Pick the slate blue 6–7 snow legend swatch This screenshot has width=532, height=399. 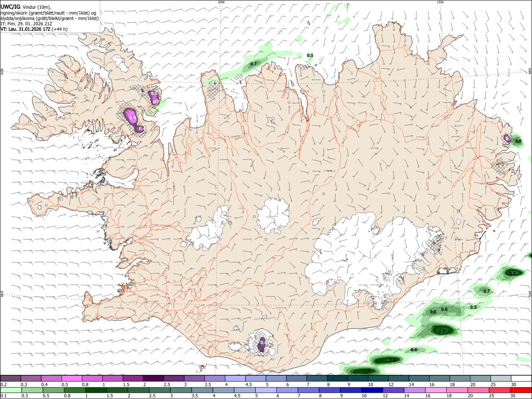pos(297,379)
